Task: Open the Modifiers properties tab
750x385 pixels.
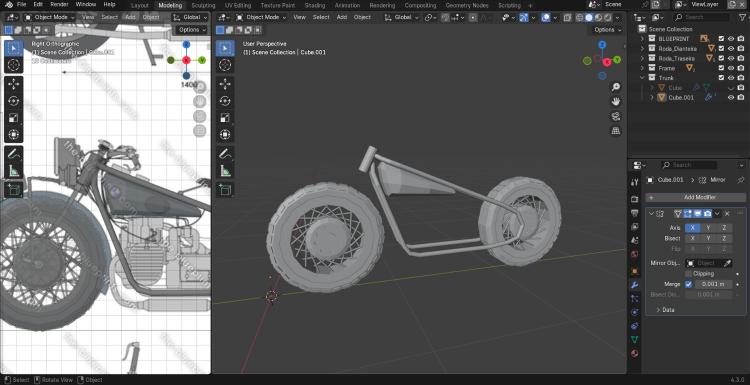Action: [635, 285]
